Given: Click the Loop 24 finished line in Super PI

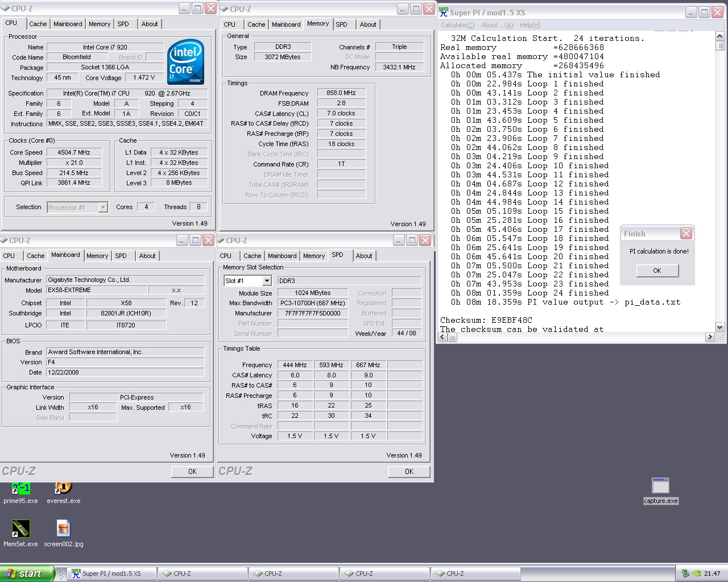Looking at the screenshot, I should [x=530, y=293].
